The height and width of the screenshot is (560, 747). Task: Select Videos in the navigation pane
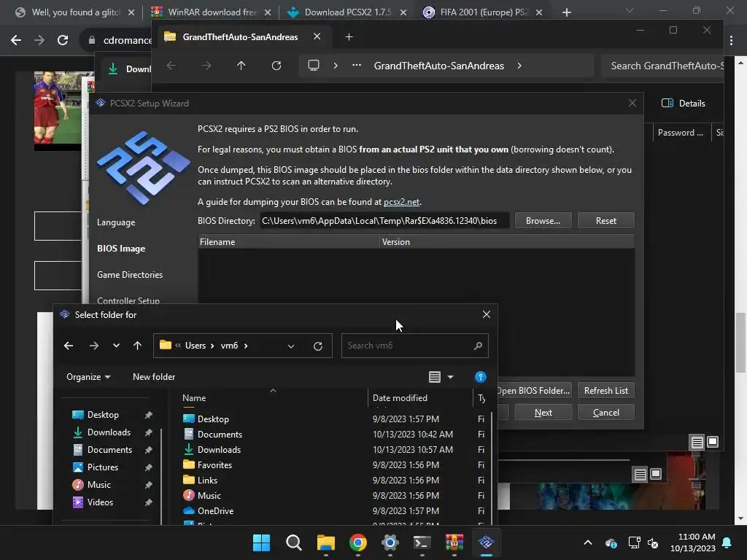pos(100,502)
